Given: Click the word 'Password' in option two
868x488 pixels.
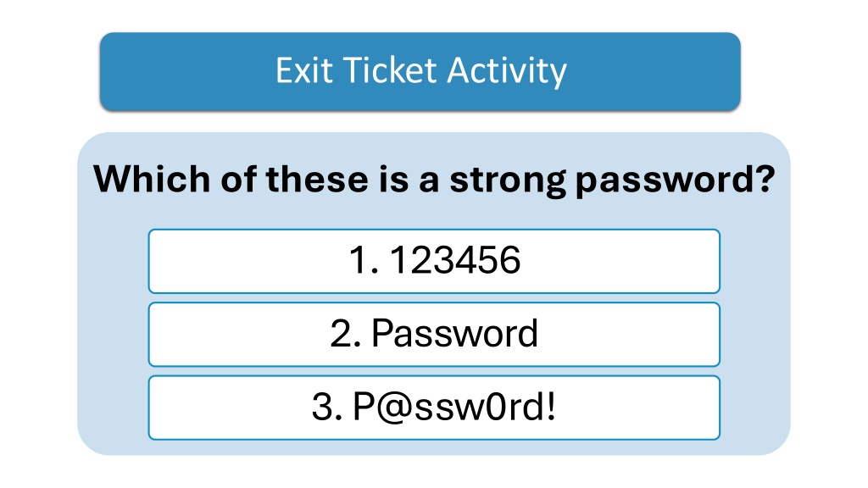Looking at the screenshot, I should tap(454, 334).
